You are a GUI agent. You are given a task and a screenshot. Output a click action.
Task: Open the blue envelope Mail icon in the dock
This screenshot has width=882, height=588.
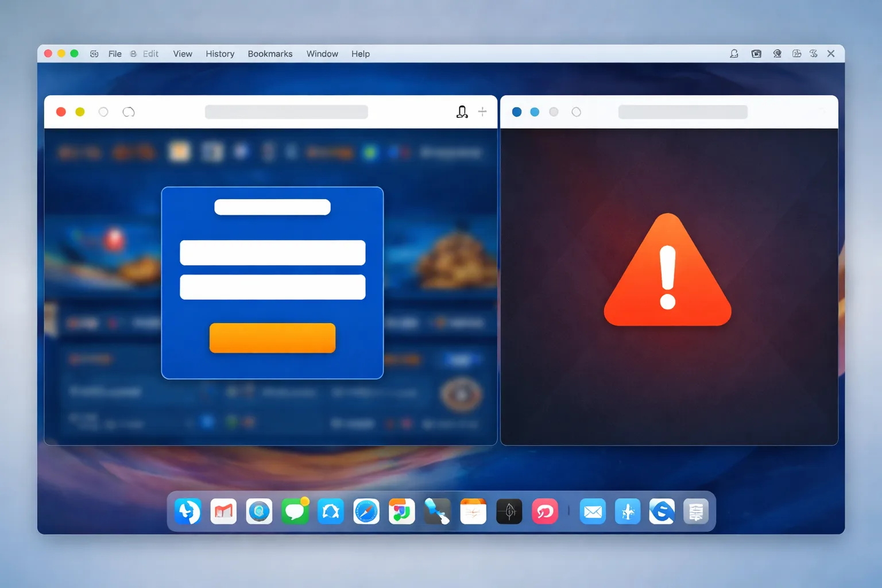593,512
